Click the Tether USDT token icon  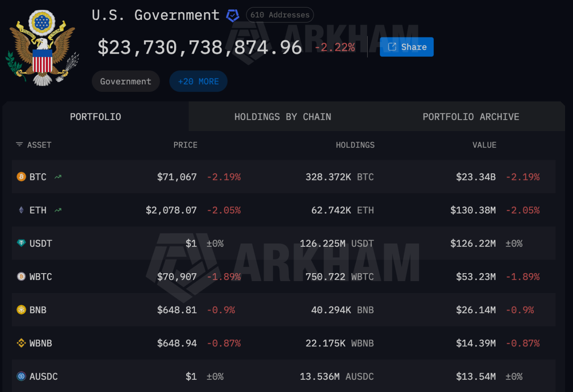pos(21,243)
